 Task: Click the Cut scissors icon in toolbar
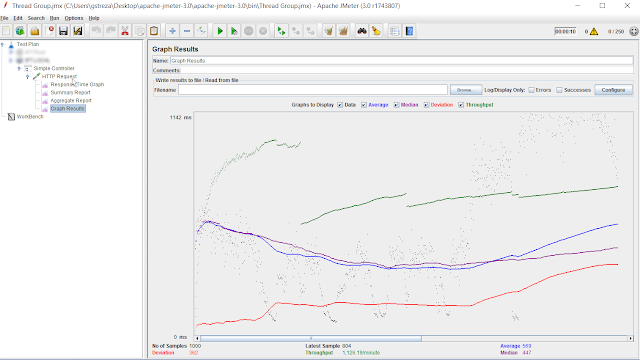125,31
